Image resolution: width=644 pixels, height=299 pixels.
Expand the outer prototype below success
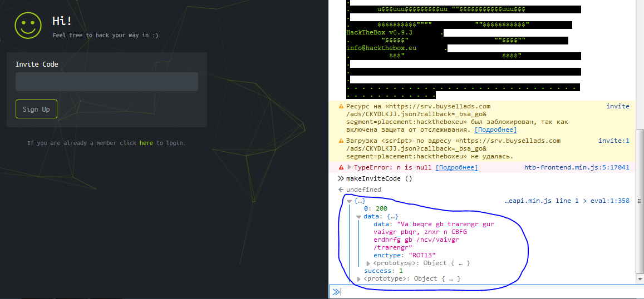tap(358, 279)
